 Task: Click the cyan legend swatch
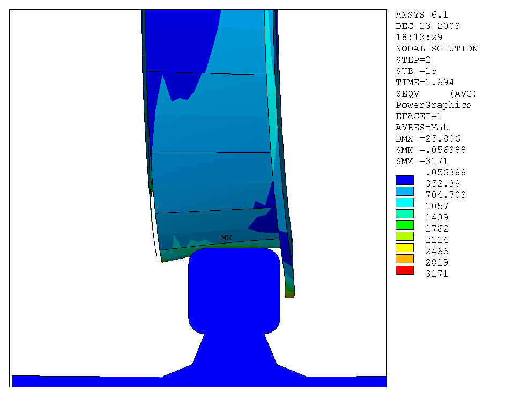coord(404,203)
